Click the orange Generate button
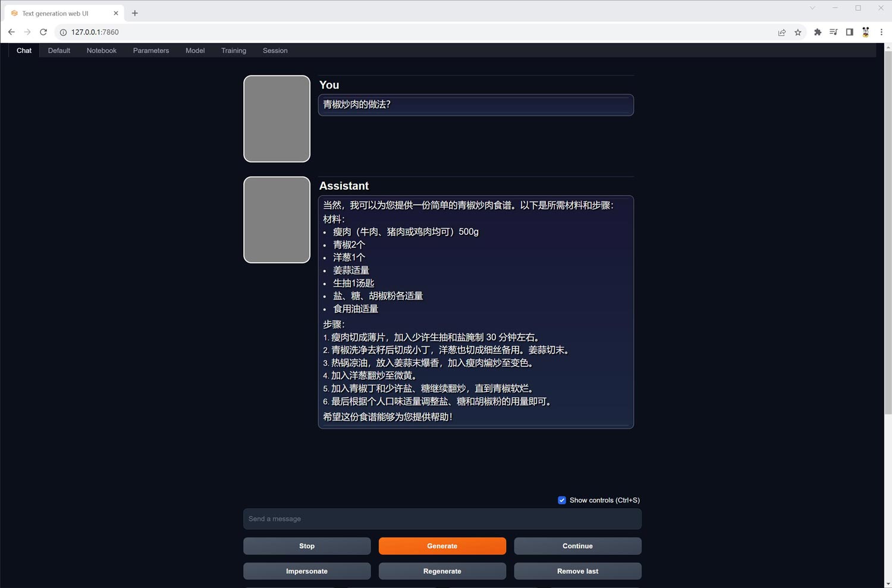Image resolution: width=892 pixels, height=588 pixels. 442,546
